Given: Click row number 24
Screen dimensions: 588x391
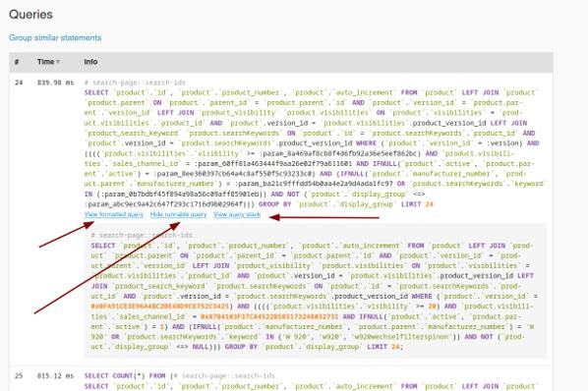Looking at the screenshot, I should [19, 83].
